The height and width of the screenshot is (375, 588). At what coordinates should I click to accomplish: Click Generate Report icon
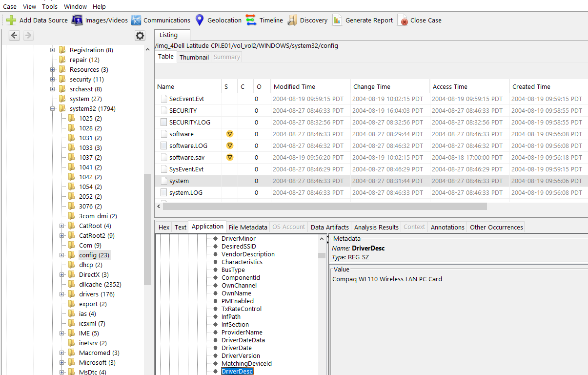coord(337,20)
